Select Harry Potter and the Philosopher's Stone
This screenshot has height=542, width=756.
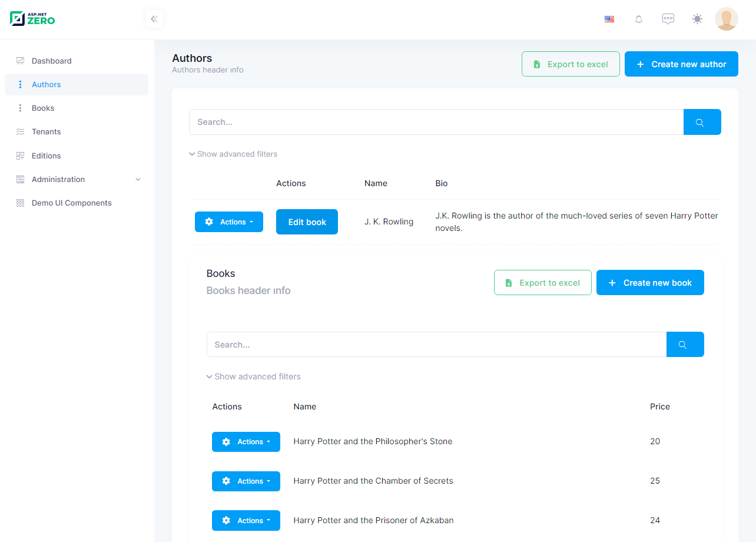tap(373, 441)
